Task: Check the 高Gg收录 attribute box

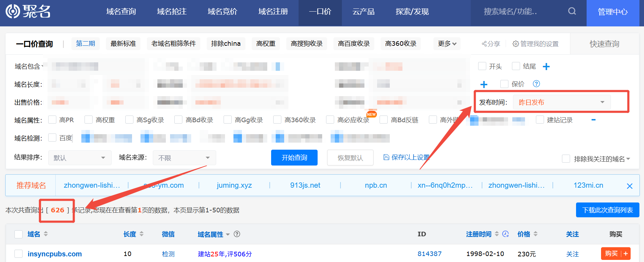Action: 228,120
